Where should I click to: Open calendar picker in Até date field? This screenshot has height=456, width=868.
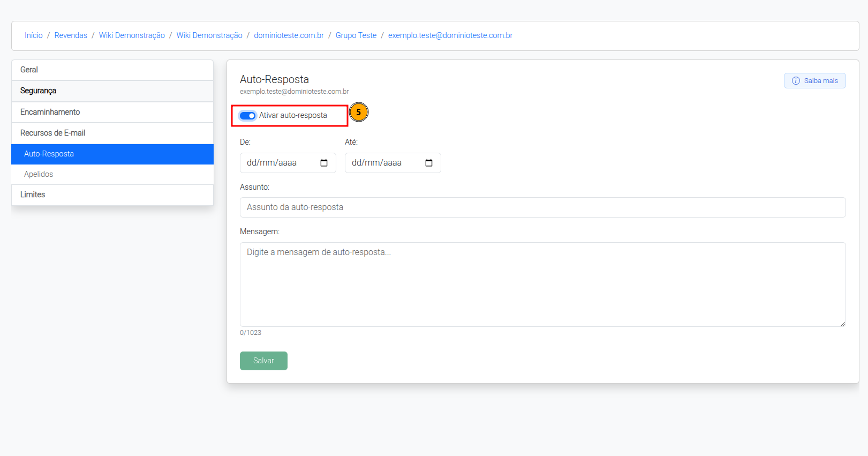[x=429, y=163]
